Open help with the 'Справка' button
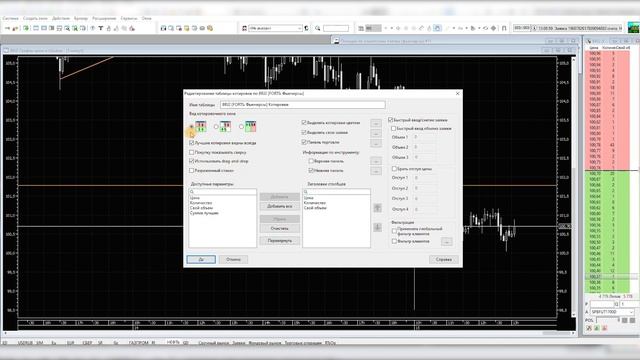 click(x=444, y=260)
